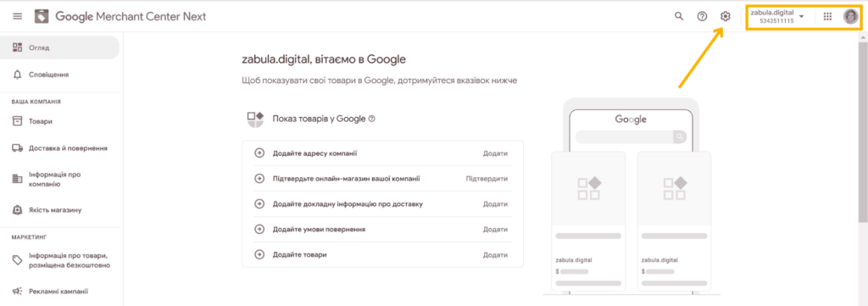Select Додайте умови повернення text
The height and width of the screenshot is (306, 868).
pos(319,229)
